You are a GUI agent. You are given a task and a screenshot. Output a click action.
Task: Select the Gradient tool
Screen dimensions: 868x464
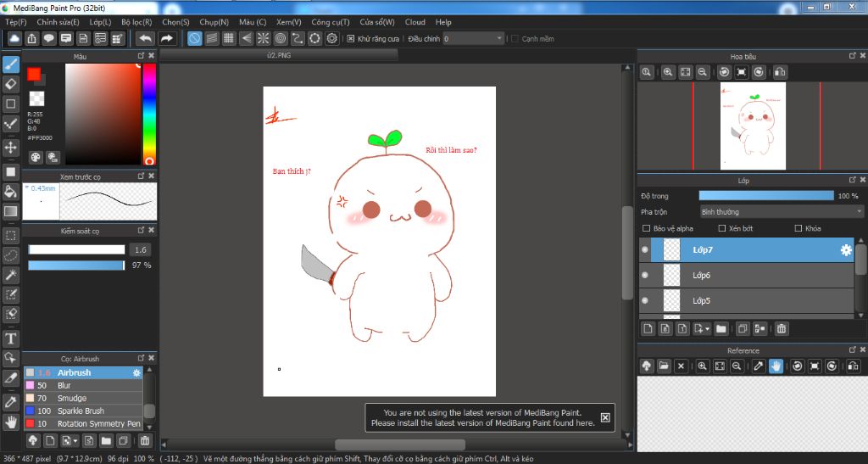point(10,211)
